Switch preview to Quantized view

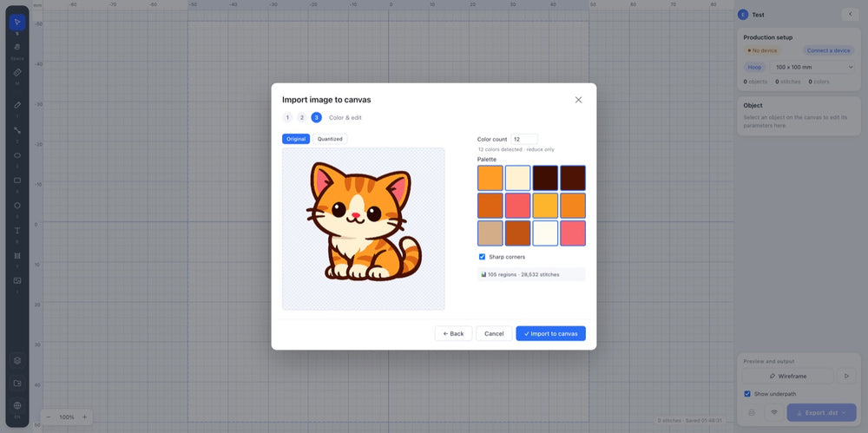tap(330, 139)
